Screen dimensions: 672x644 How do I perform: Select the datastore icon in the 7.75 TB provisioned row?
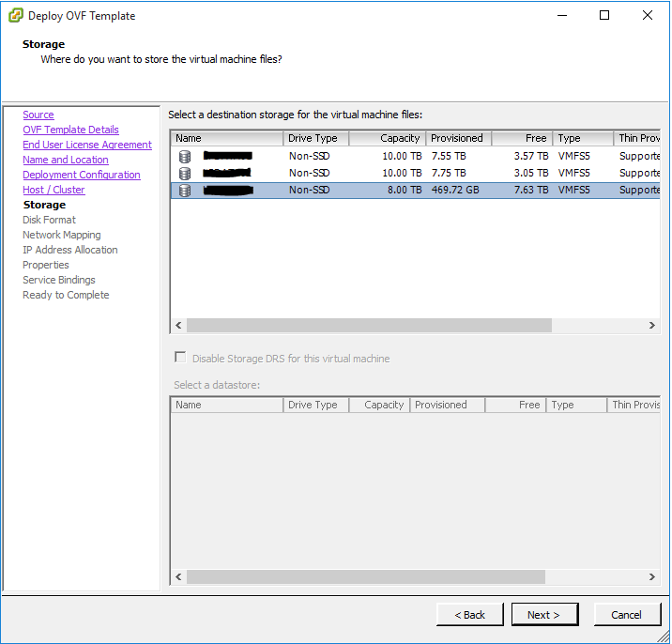185,174
